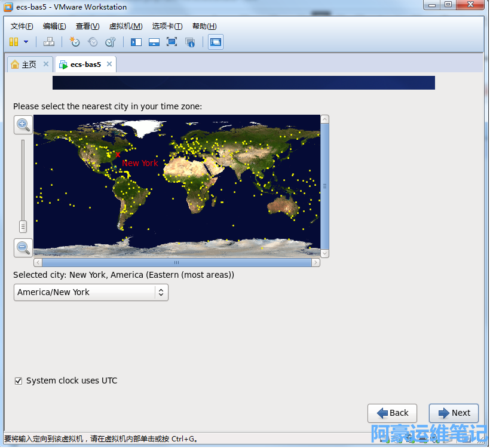Show the library sidebar panel icon
This screenshot has height=448, width=490.
click(136, 42)
